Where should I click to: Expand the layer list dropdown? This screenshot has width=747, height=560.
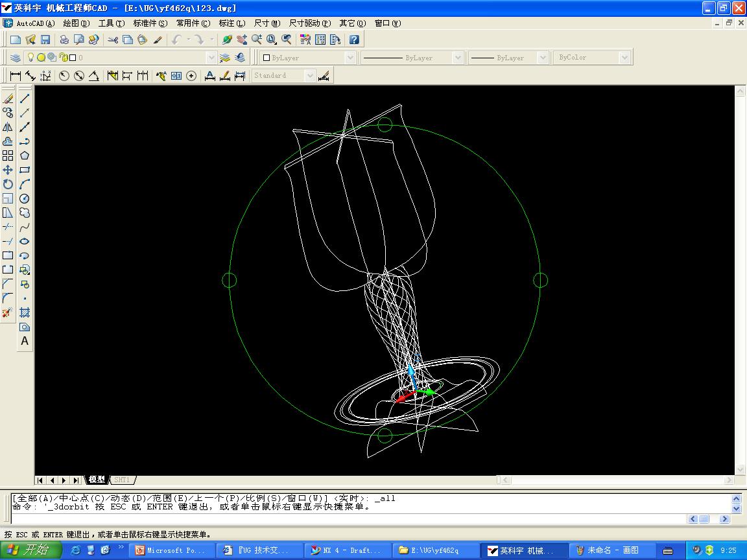pyautogui.click(x=211, y=58)
